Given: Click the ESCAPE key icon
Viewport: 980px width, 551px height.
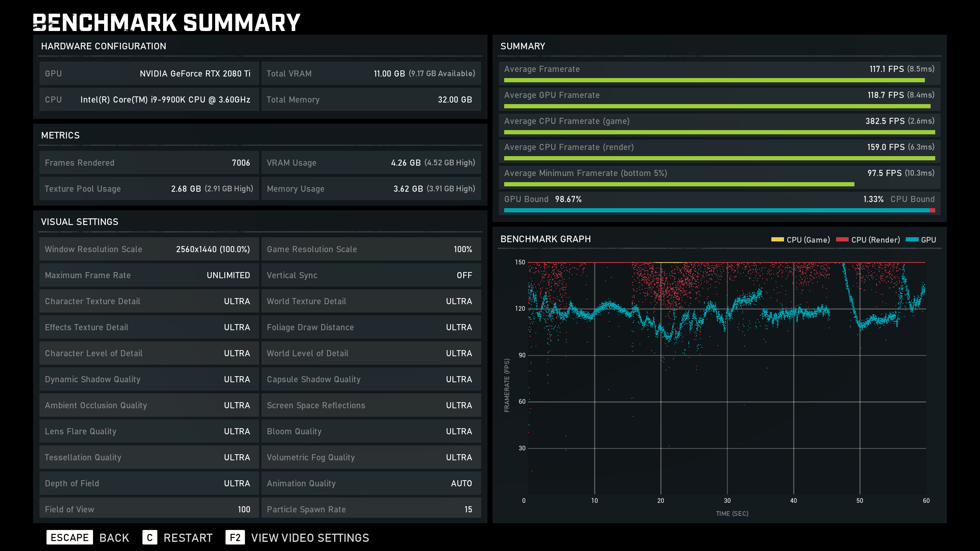Looking at the screenshot, I should [x=69, y=538].
